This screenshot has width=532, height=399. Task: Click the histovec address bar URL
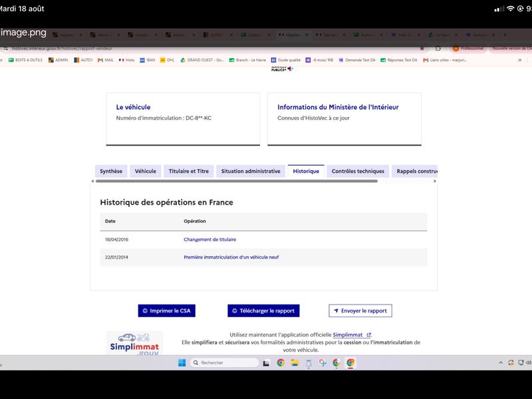tap(62, 49)
